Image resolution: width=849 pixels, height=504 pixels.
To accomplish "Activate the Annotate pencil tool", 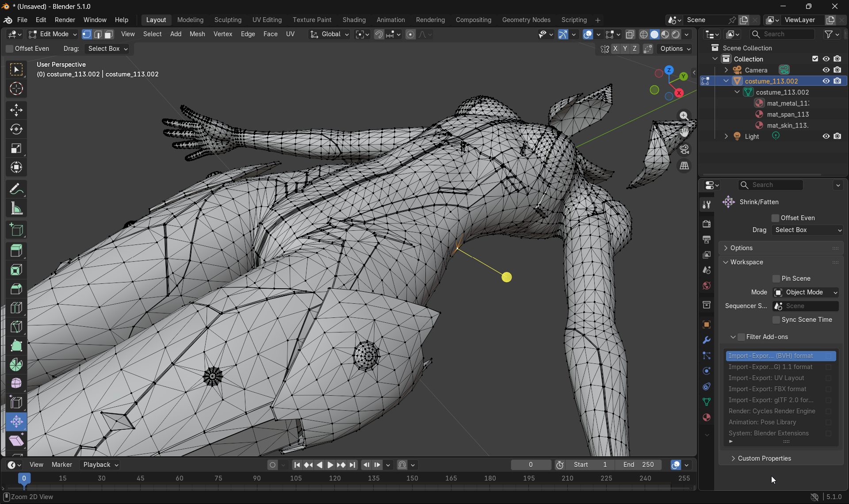I will click(16, 189).
